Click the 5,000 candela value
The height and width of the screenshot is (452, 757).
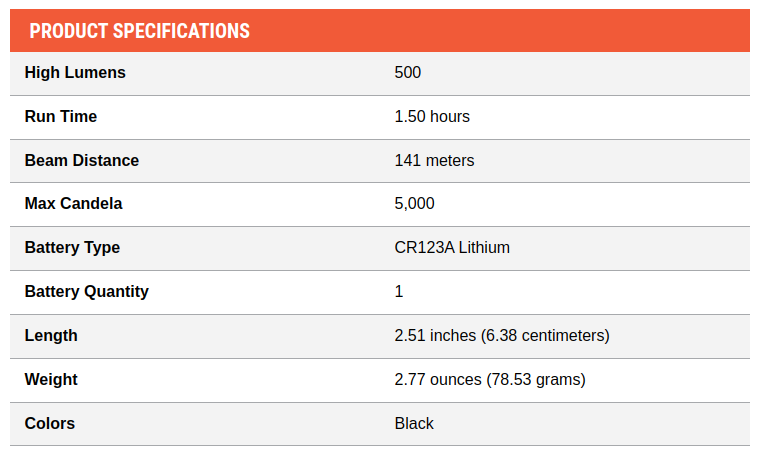tap(415, 204)
